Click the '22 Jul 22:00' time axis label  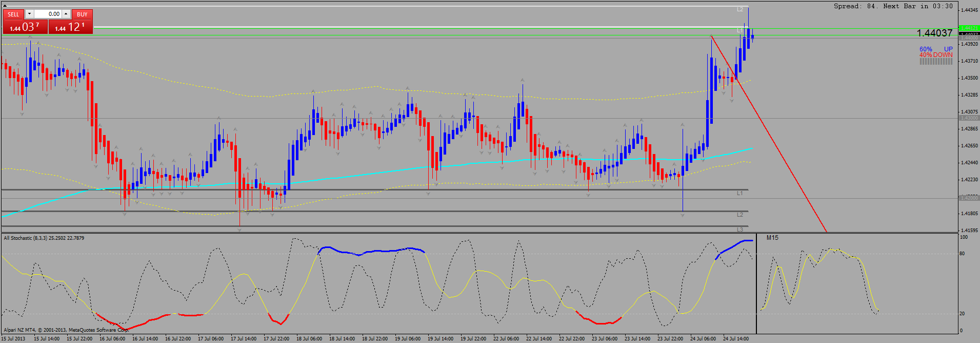coord(572,338)
